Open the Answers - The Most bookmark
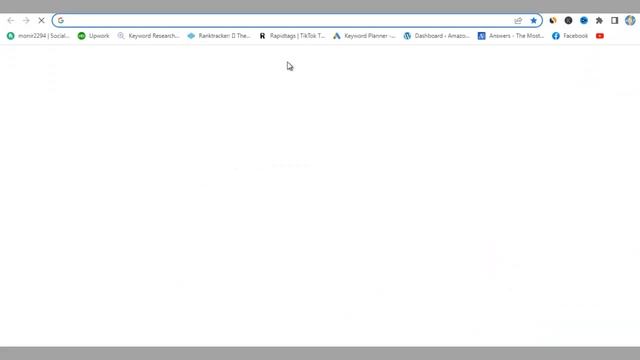 (x=511, y=36)
